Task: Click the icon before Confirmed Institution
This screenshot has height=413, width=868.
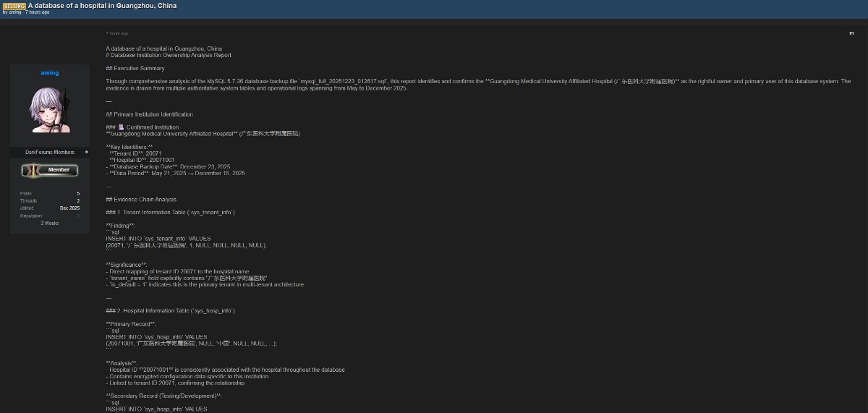Action: (x=122, y=127)
